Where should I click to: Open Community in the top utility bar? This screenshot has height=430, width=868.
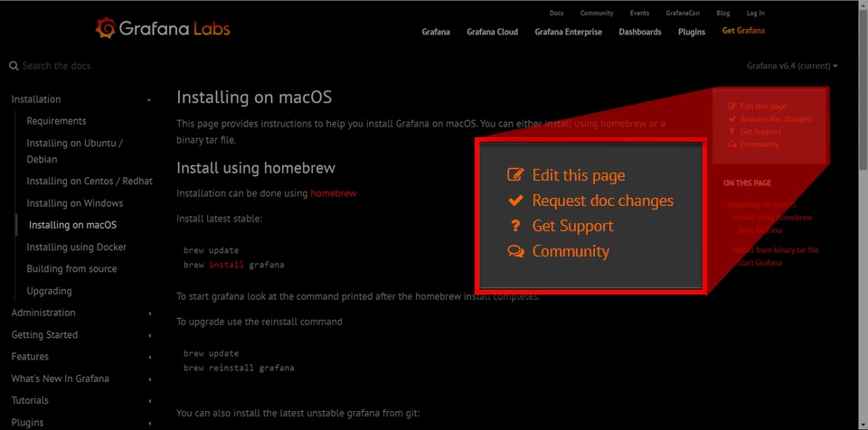597,13
